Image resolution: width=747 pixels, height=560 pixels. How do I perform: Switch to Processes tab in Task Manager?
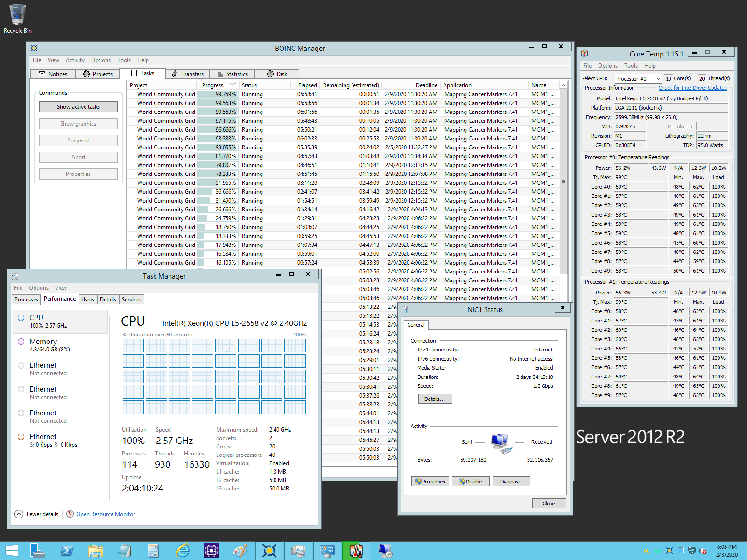pos(26,300)
